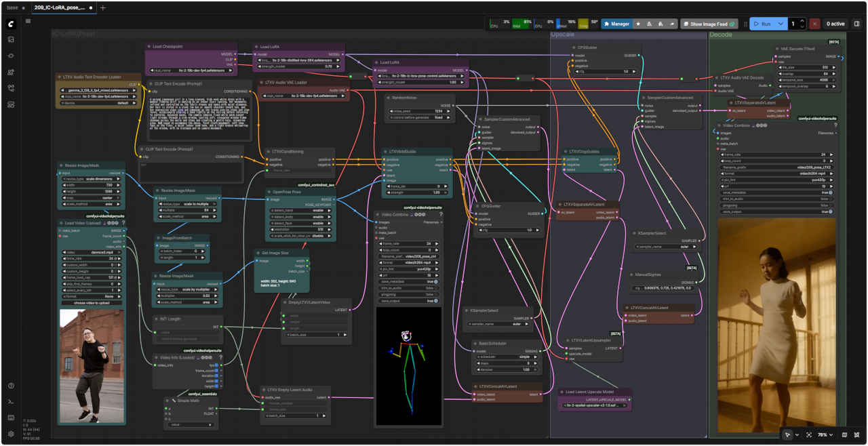Expand the Run button dropdown arrow

[x=782, y=24]
